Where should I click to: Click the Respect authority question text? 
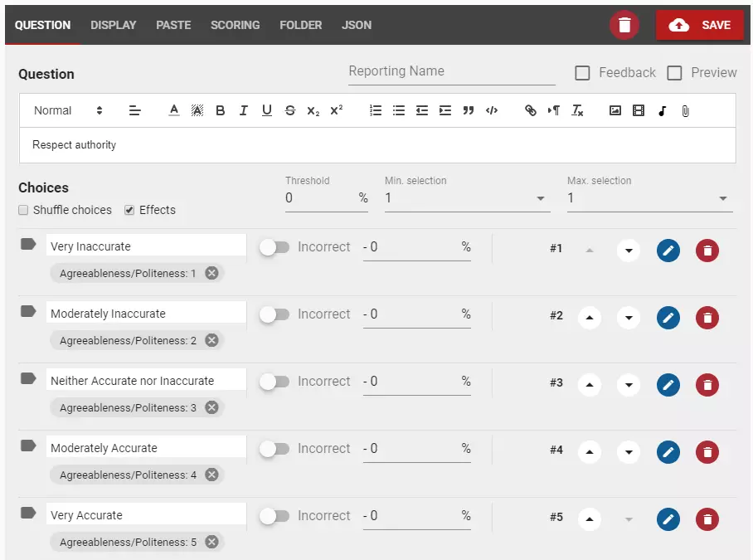tap(74, 144)
